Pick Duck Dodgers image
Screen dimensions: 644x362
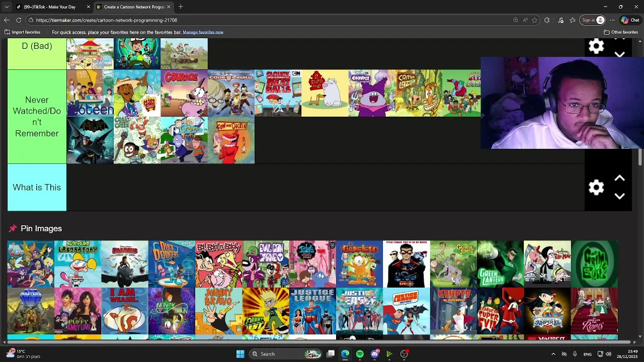pyautogui.click(x=172, y=264)
